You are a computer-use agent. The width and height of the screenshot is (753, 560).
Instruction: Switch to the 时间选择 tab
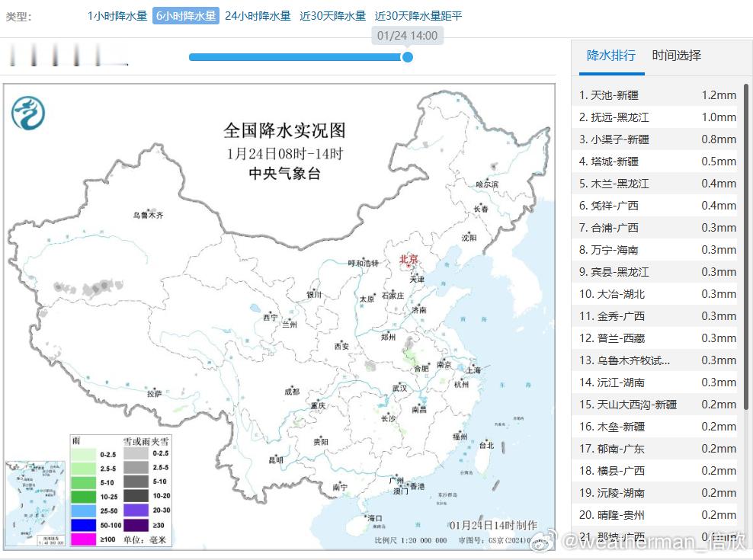coord(676,55)
